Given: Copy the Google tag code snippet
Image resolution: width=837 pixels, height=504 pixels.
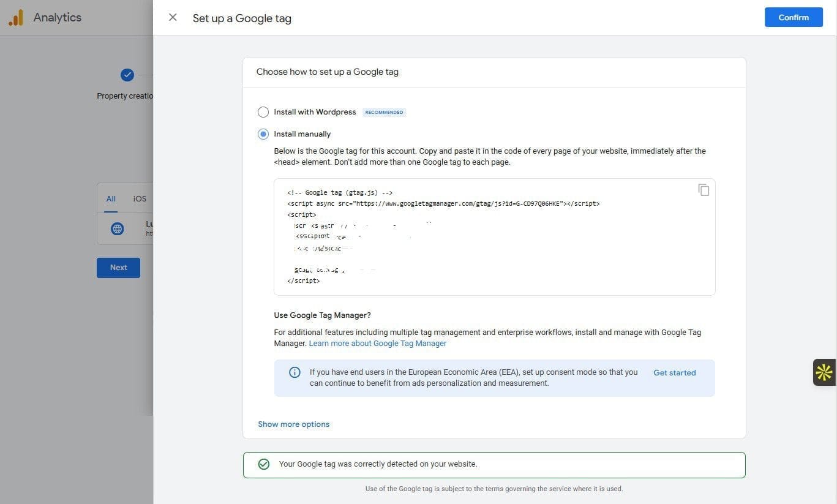Looking at the screenshot, I should pyautogui.click(x=704, y=190).
